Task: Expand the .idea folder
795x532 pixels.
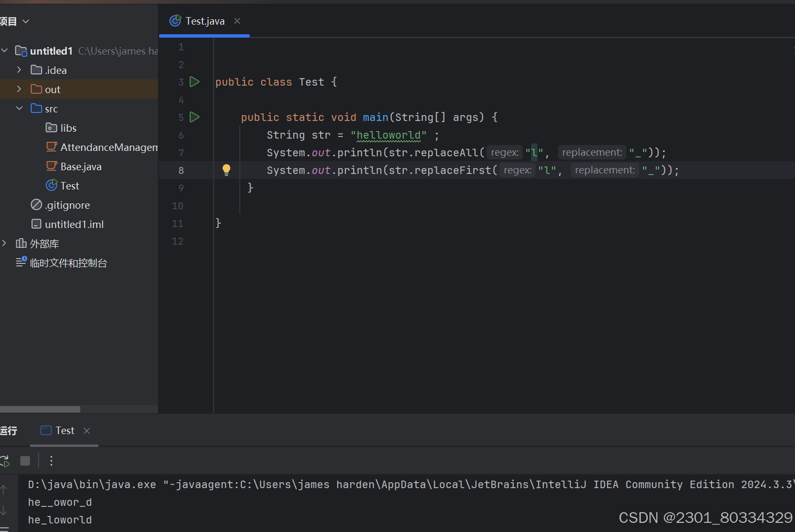Action: (x=19, y=70)
